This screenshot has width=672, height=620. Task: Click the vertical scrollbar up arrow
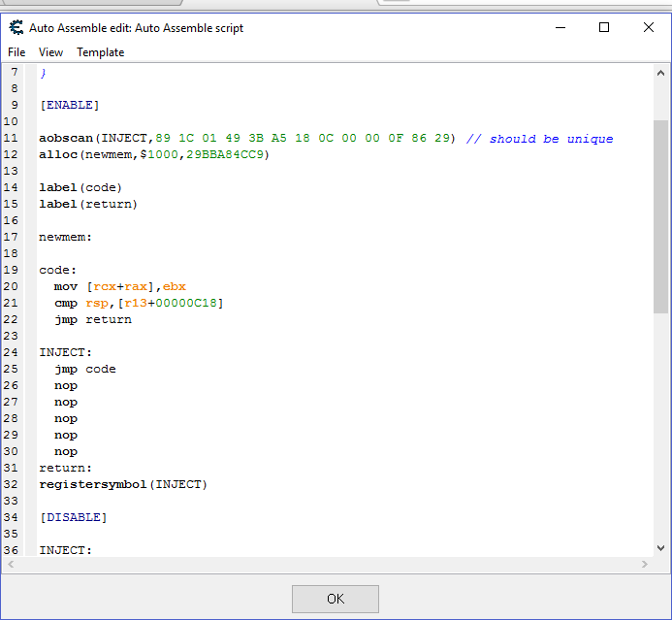660,74
